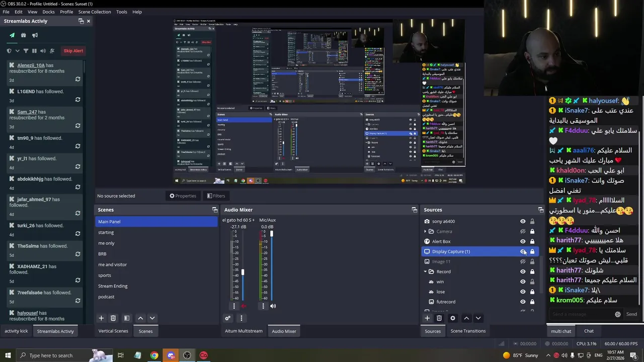Show hidden system tray icons
The width and height of the screenshot is (644, 362).
tap(548, 355)
